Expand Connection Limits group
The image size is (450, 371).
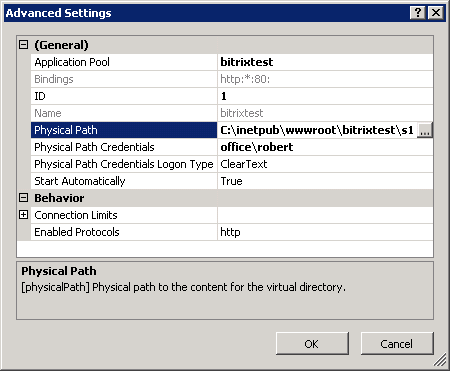click(x=23, y=215)
